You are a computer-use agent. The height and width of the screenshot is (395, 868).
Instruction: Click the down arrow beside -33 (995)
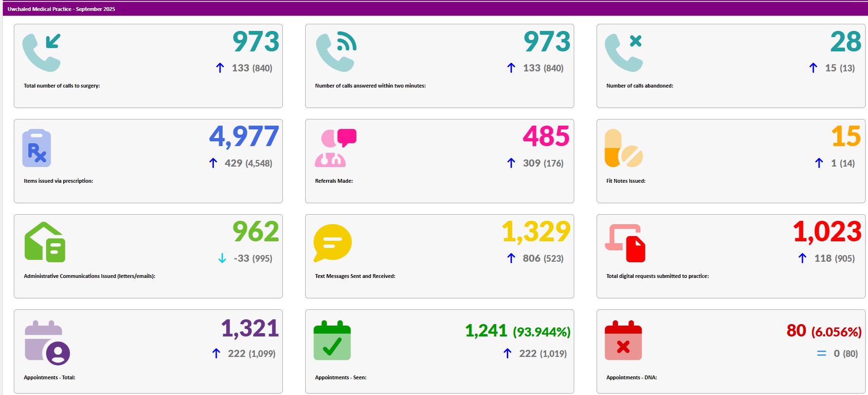tap(222, 258)
